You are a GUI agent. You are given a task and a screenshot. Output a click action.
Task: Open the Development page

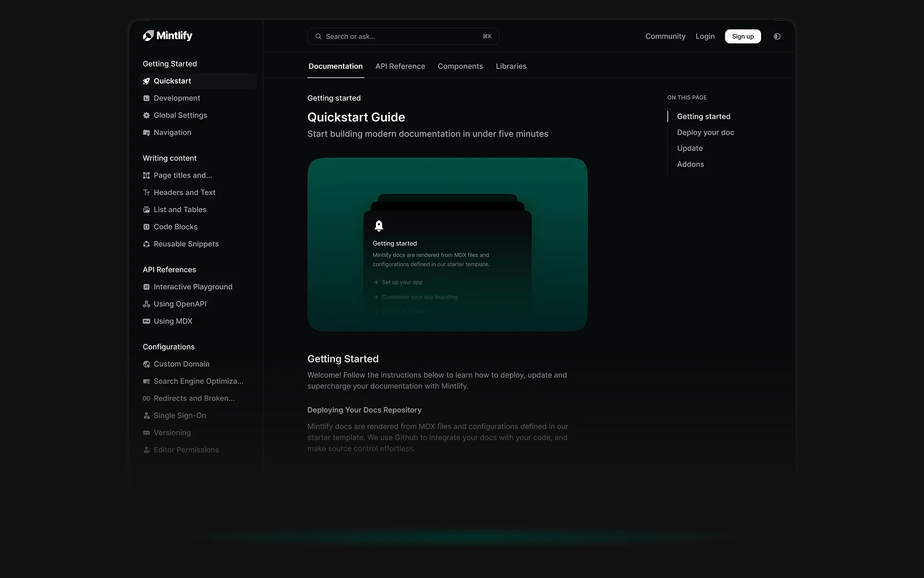177,98
